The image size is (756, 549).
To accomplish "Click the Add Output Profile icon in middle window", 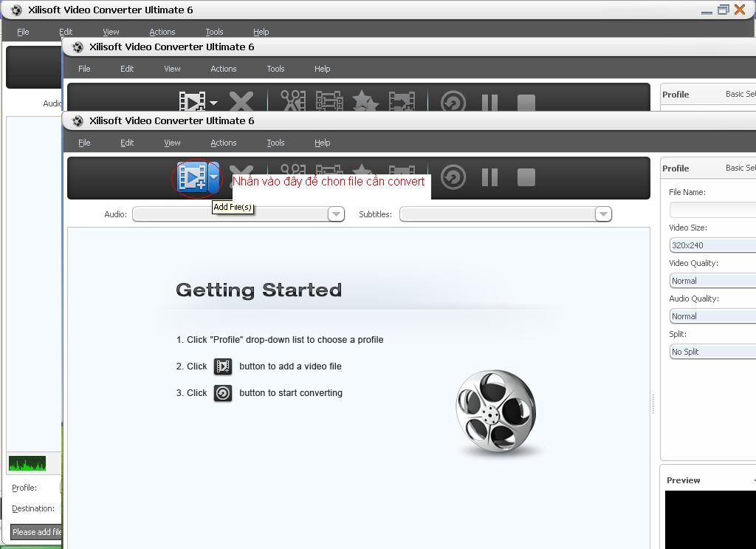I will point(402,100).
